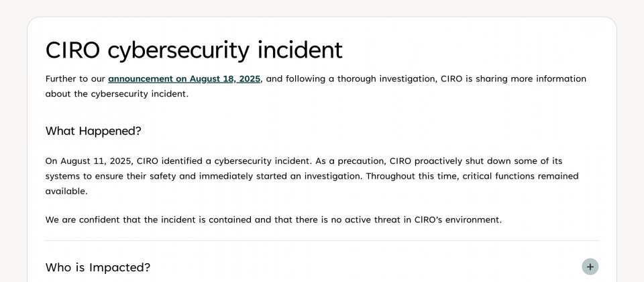Screen dimensions: 644x282
Task: Expand the Who is Impacted plus icon
Action: [x=590, y=267]
